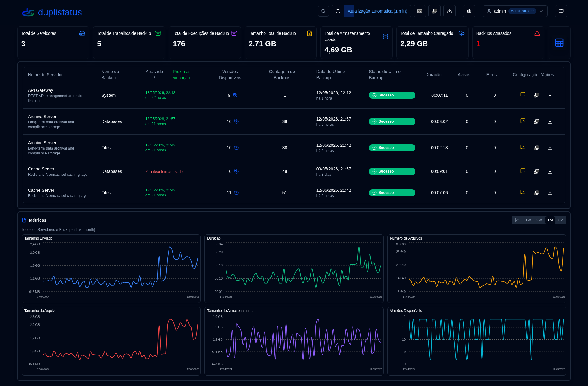Screen dimensions: 588x386
Task: Click the Backups Atrasados warning triangle icon
Action: click(x=537, y=33)
